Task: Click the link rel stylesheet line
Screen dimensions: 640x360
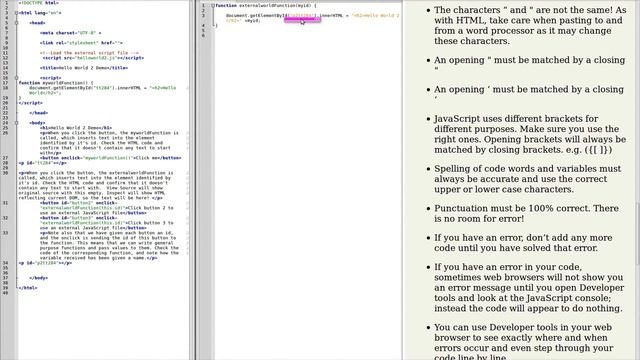Action: pyautogui.click(x=81, y=43)
